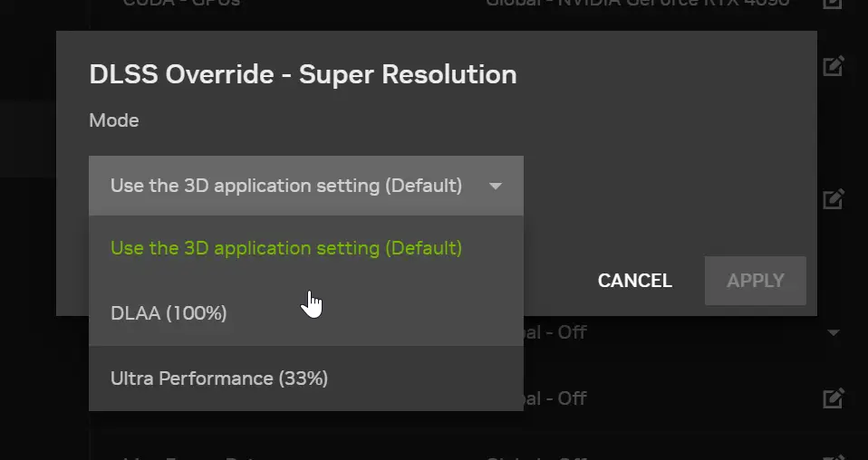Image resolution: width=868 pixels, height=460 pixels.
Task: Cancel the DLSS Override dialog
Action: pyautogui.click(x=635, y=281)
